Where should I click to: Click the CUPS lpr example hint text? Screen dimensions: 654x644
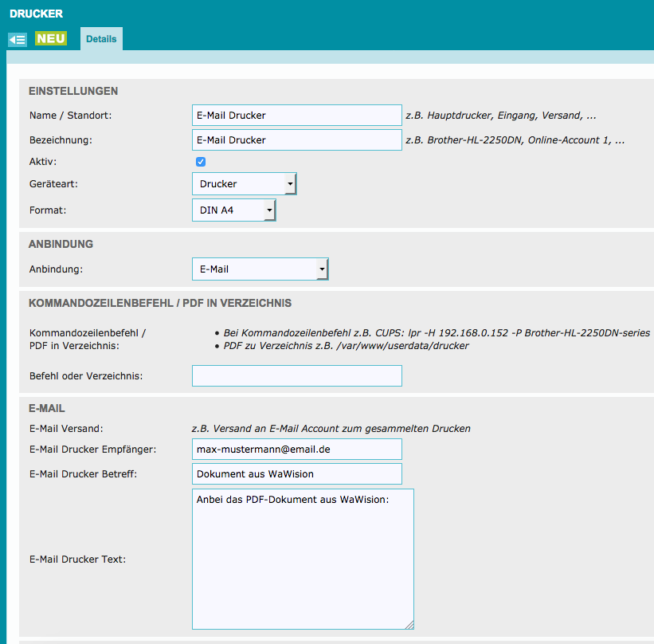[437, 332]
